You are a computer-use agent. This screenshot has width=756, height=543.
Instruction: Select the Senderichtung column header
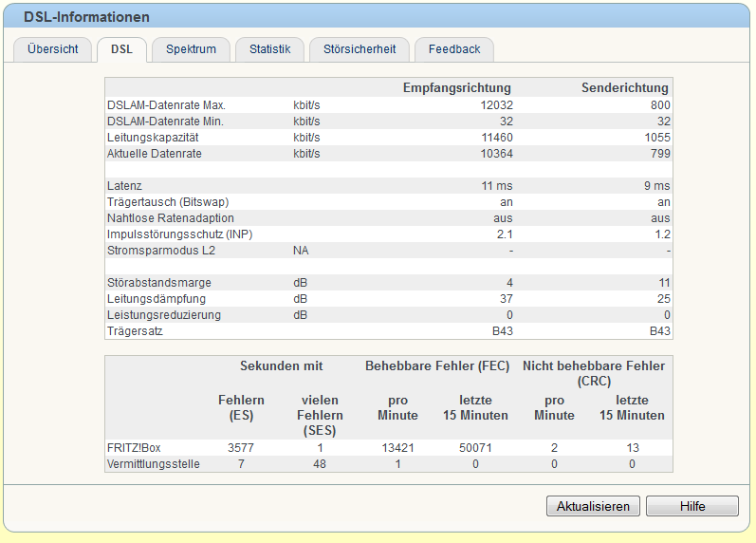click(625, 88)
